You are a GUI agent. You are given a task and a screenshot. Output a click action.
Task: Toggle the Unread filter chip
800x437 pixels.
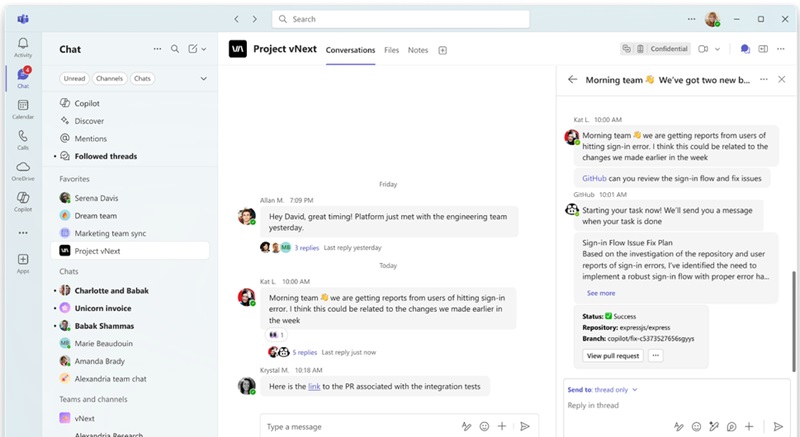[x=74, y=78]
